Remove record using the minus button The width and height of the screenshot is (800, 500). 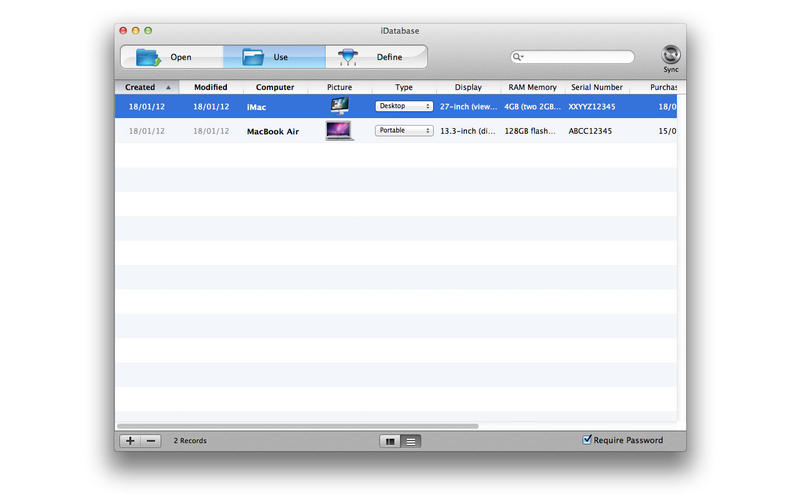150,440
